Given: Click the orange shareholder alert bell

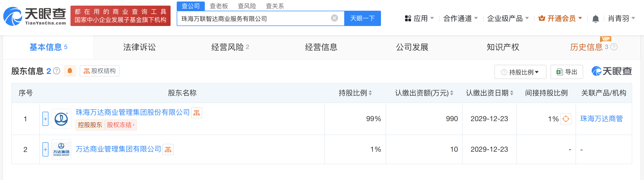Looking at the screenshot, I should 70,71.
